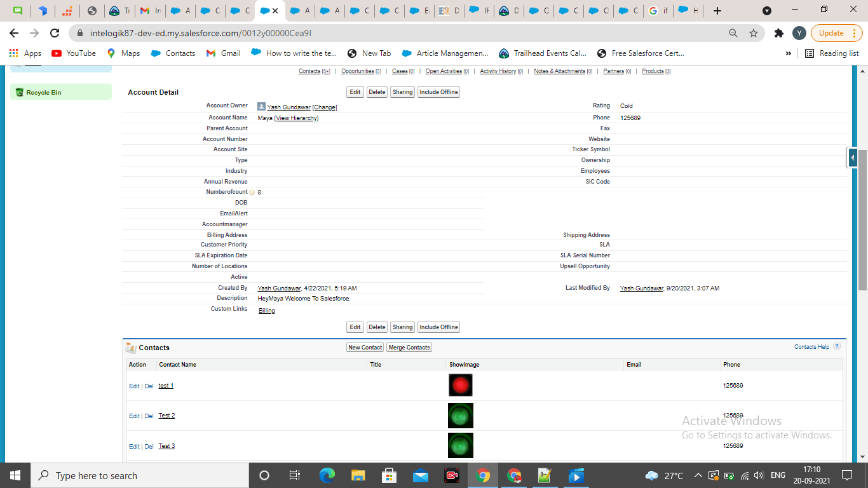
Task: Open the Trailhead Events Cal bookmark
Action: 543,53
